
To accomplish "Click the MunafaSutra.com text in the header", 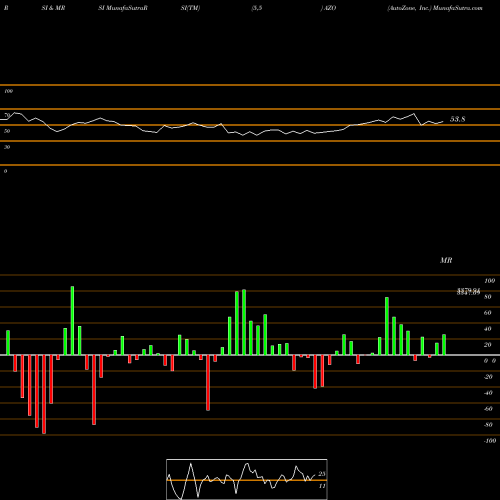I will [x=458, y=8].
